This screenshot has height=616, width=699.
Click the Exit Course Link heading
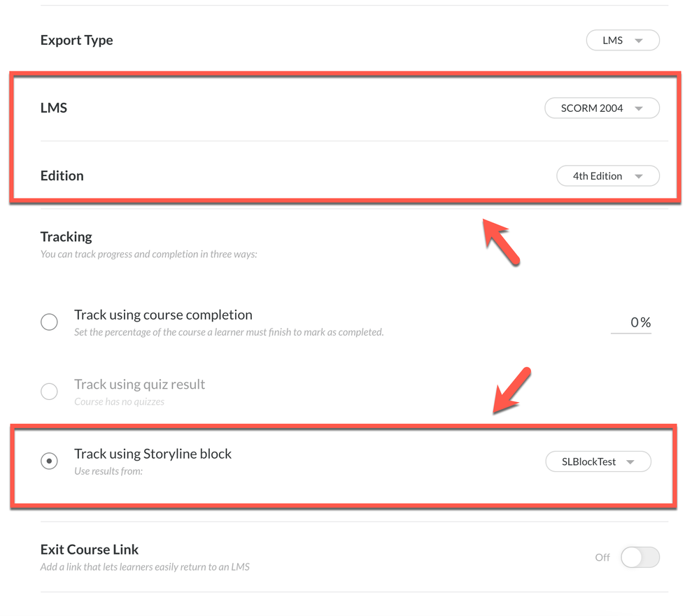point(90,550)
